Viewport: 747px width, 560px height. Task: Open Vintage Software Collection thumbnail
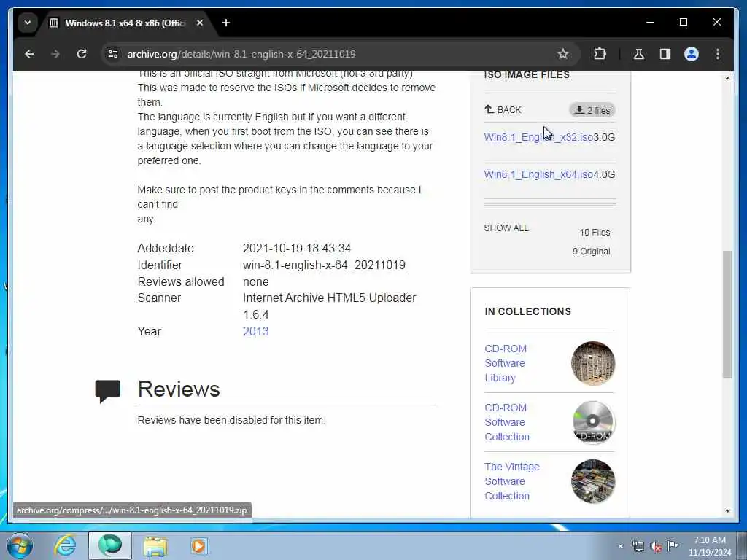click(592, 481)
